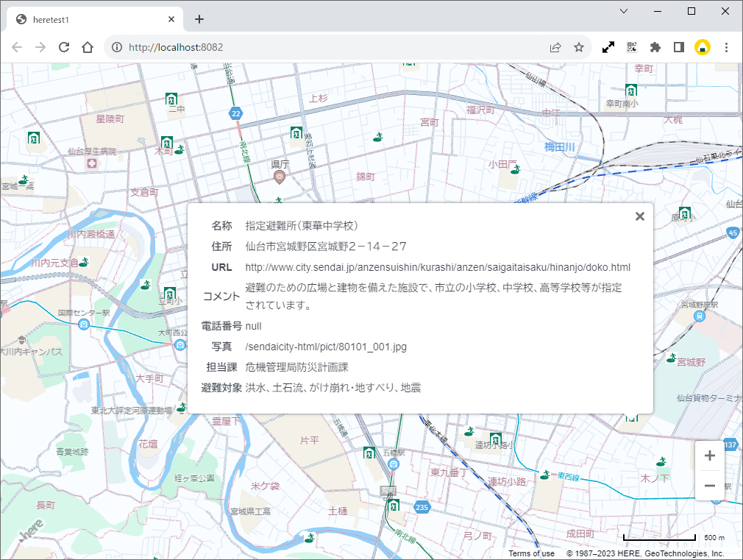
Task: Toggle bookmarking with the star icon
Action: pos(578,46)
